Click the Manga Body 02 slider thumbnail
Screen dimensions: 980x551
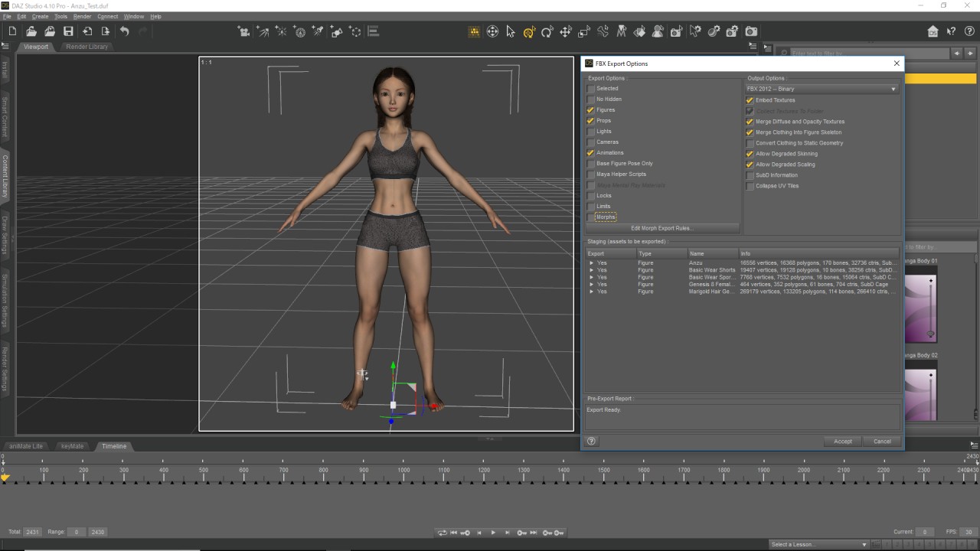click(x=920, y=395)
